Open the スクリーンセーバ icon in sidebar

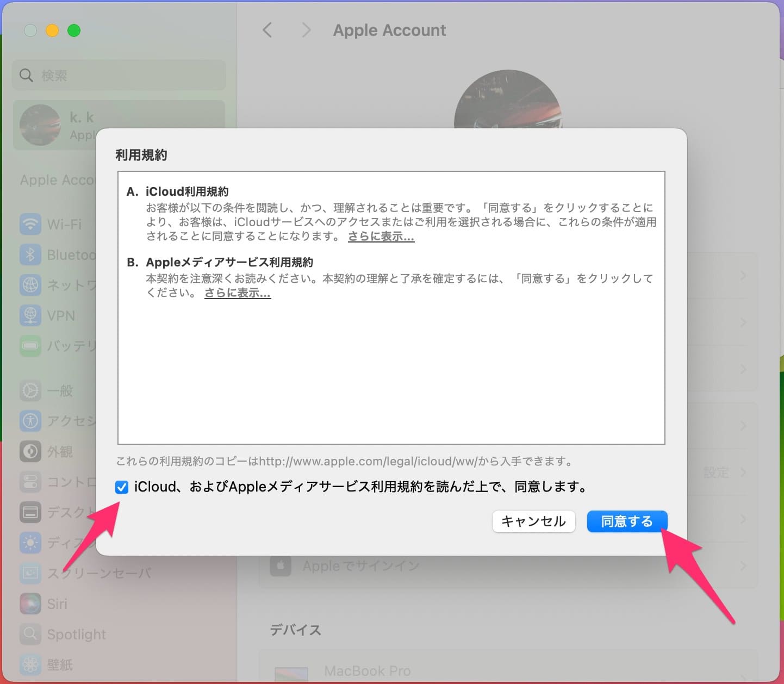point(30,573)
